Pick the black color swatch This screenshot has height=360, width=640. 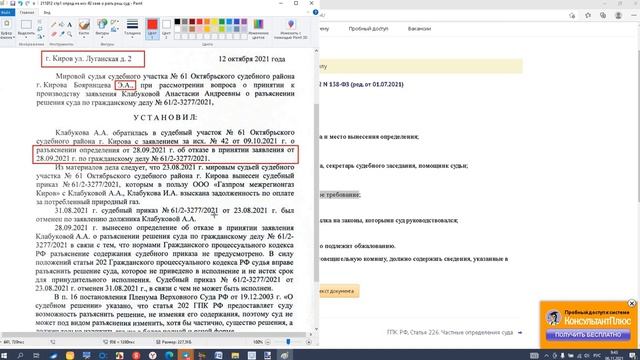pos(177,21)
